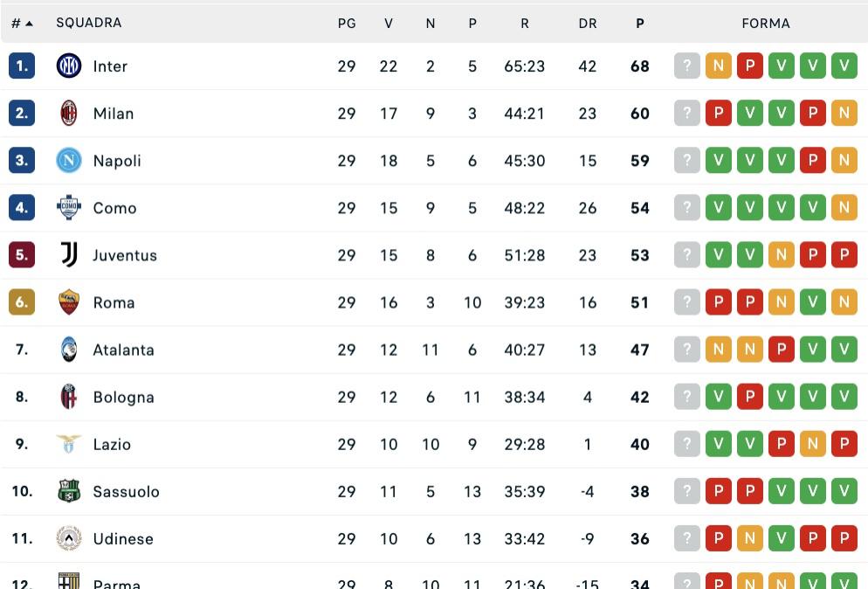Sort the table by the PG column

[347, 23]
